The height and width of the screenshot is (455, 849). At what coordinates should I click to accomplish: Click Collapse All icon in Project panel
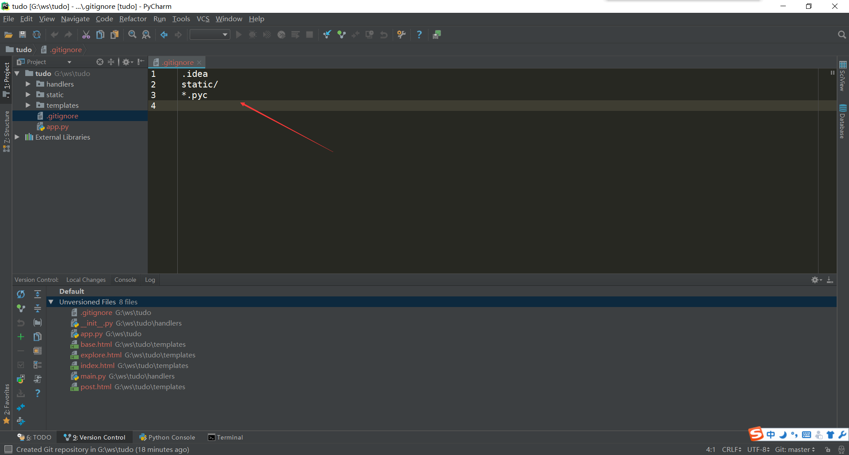(111, 62)
